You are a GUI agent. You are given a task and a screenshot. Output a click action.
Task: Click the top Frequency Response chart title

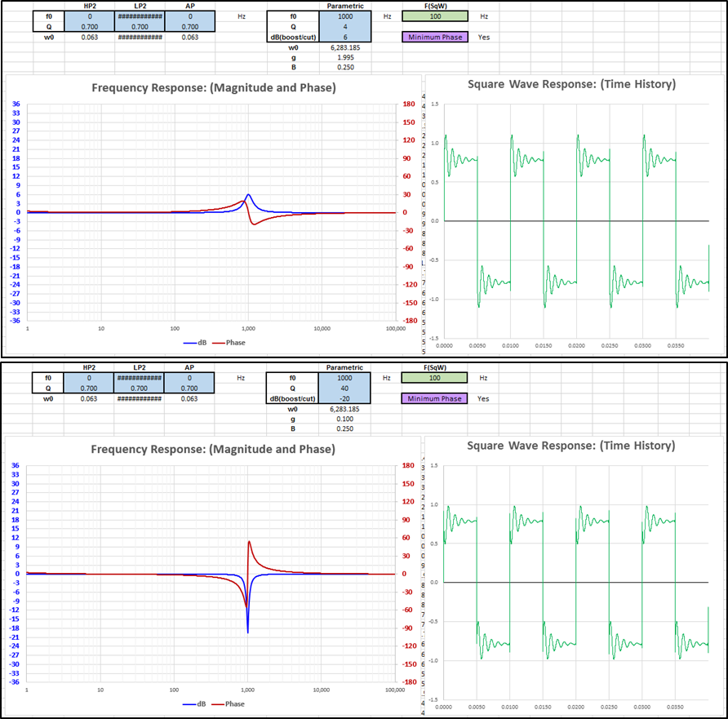tap(214, 87)
